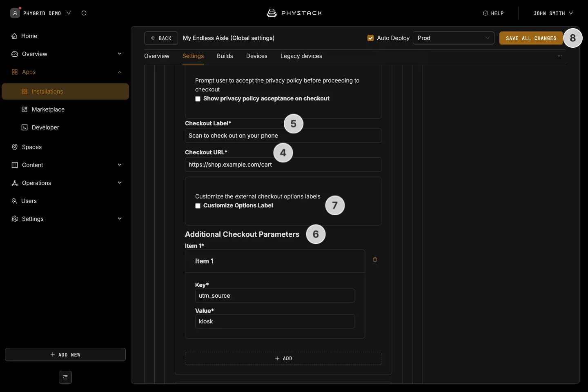Switch to the Builds tab
Screen dimensions: 588x392
click(225, 56)
